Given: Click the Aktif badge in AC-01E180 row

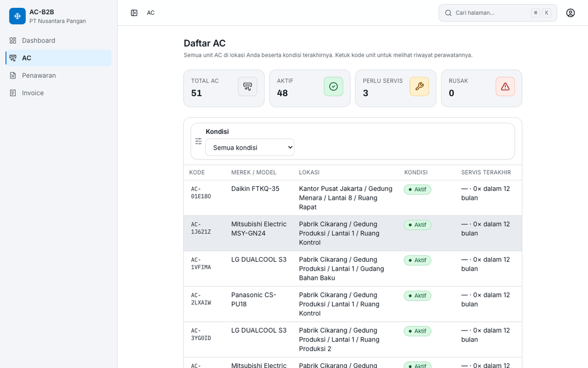Looking at the screenshot, I should (417, 190).
